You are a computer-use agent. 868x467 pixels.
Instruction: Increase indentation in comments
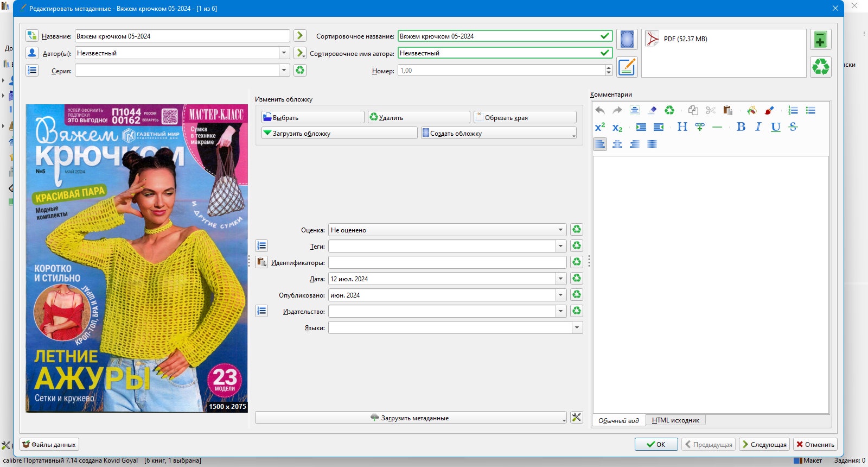641,127
